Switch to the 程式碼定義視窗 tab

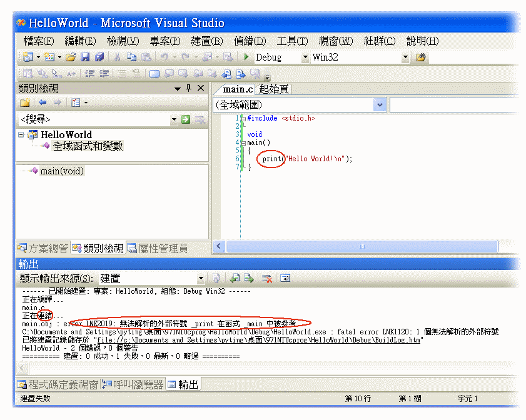pyautogui.click(x=58, y=384)
